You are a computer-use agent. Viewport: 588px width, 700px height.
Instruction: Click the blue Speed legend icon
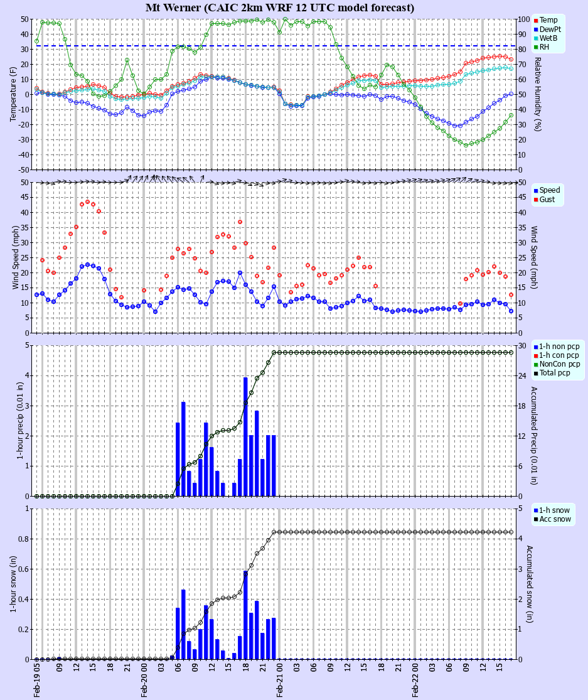click(x=535, y=191)
